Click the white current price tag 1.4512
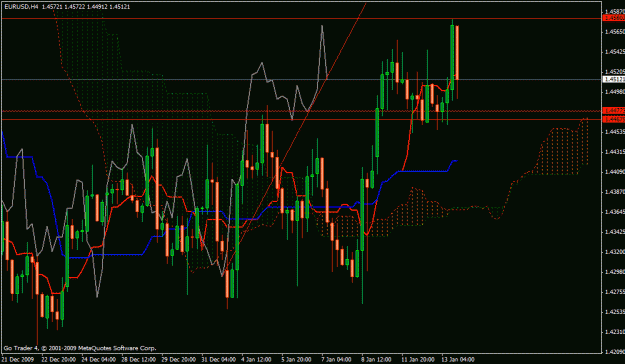This screenshot has width=625, height=364. pyautogui.click(x=614, y=79)
